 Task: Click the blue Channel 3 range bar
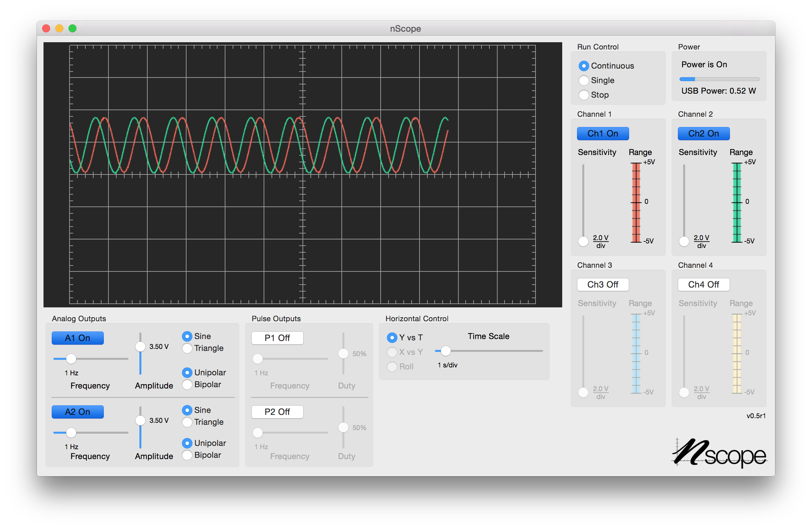point(636,354)
